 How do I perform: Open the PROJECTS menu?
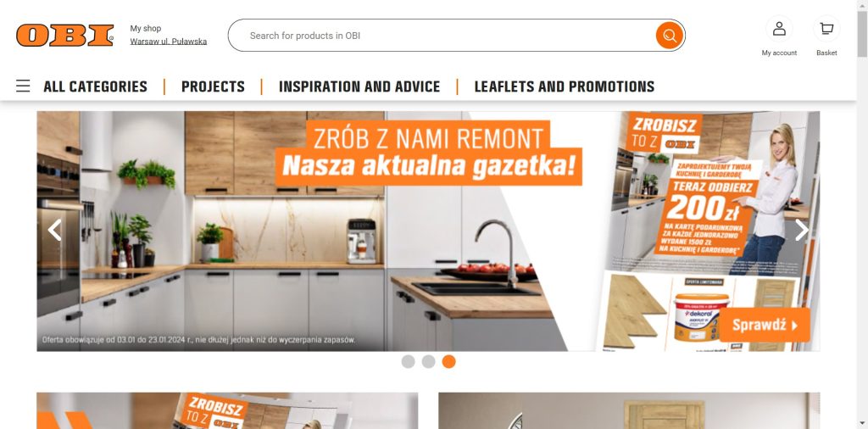(213, 86)
